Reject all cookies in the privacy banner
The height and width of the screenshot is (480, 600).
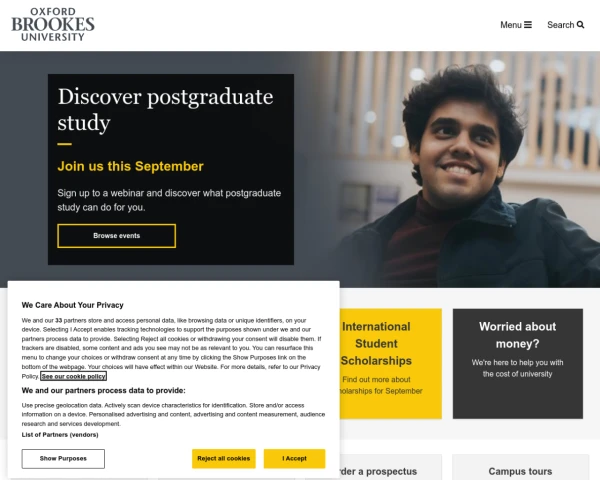point(223,458)
